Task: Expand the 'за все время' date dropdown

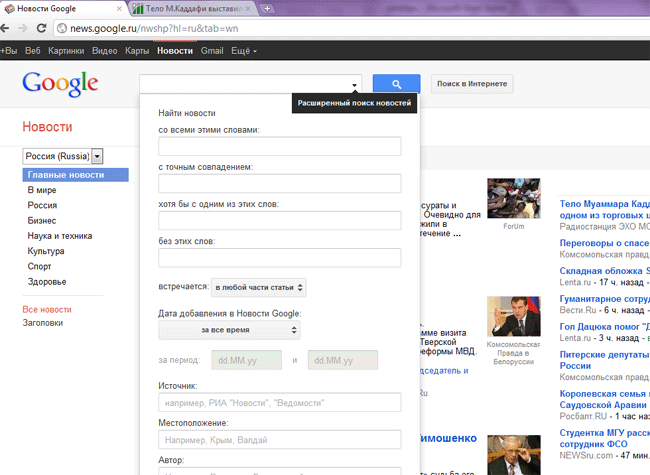Action: click(230, 330)
